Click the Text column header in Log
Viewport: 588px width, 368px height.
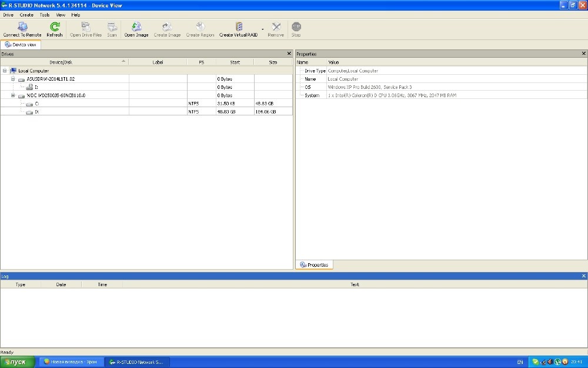tap(355, 284)
